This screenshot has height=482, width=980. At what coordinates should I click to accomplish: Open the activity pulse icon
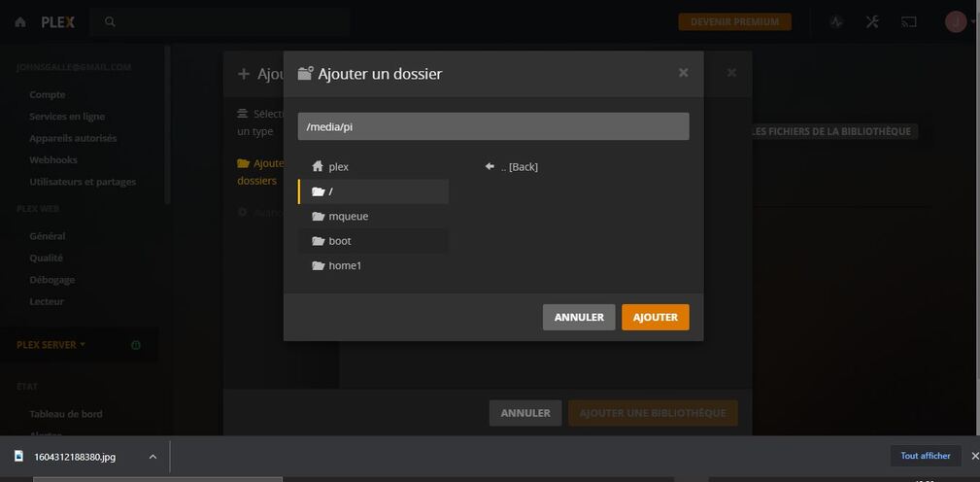coord(837,22)
